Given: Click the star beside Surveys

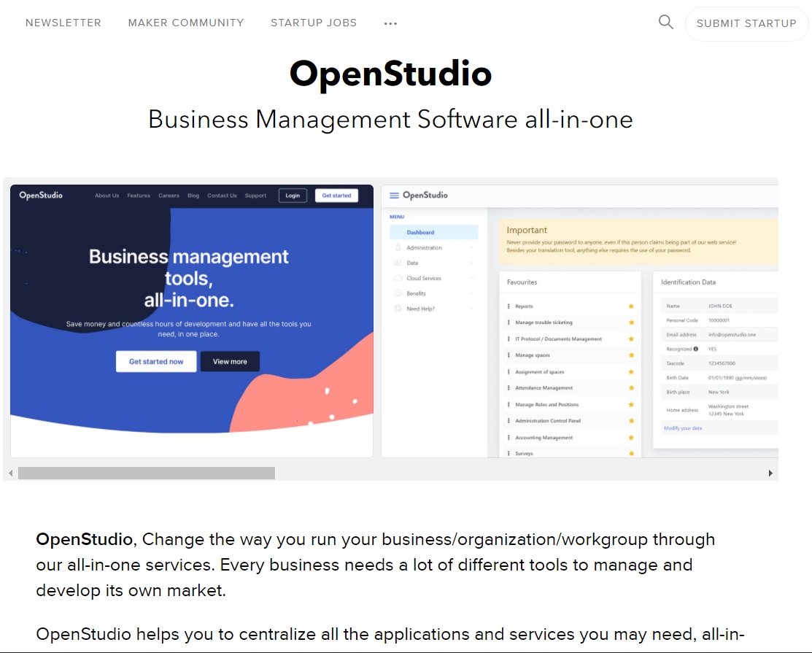Looking at the screenshot, I should click(x=631, y=453).
